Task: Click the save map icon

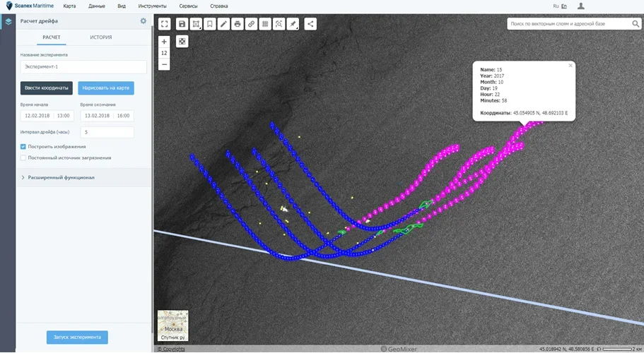Action: coord(182,24)
